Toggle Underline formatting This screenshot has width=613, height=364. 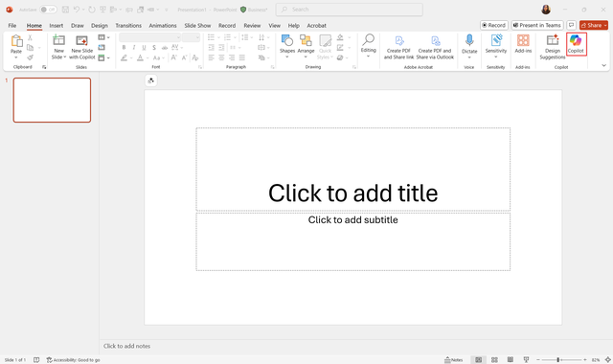[x=144, y=47]
